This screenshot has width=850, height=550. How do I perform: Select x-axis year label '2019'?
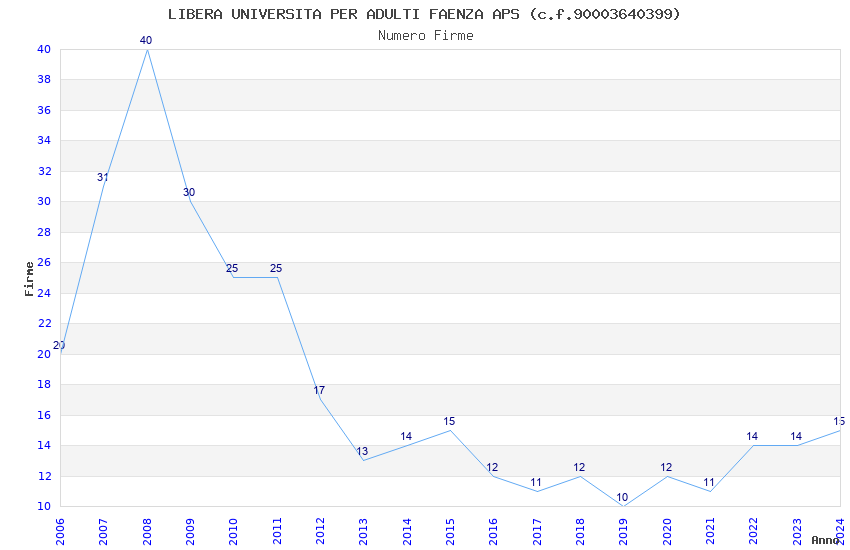623,531
